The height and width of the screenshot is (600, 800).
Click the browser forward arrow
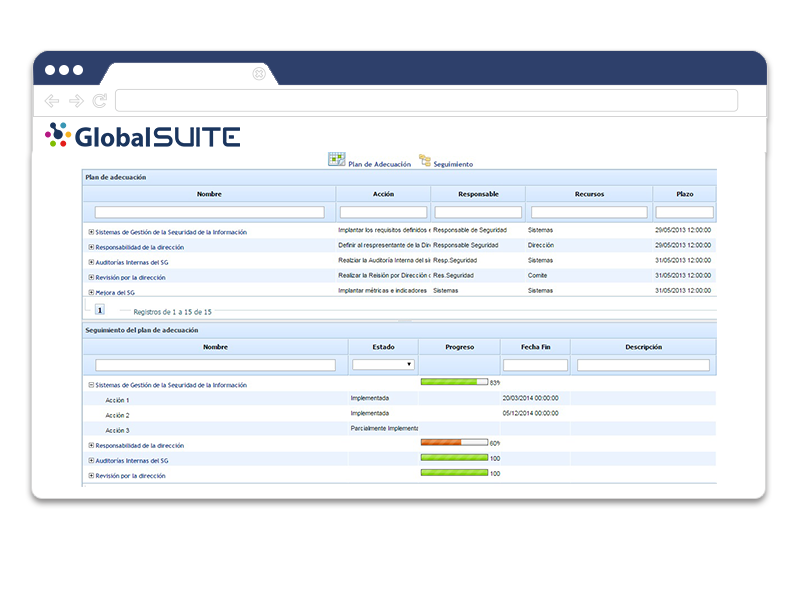pyautogui.click(x=74, y=100)
